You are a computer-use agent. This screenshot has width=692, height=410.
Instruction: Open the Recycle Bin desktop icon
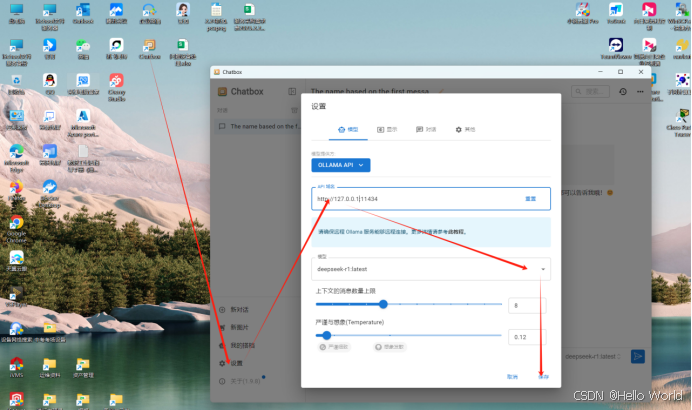[x=16, y=84]
